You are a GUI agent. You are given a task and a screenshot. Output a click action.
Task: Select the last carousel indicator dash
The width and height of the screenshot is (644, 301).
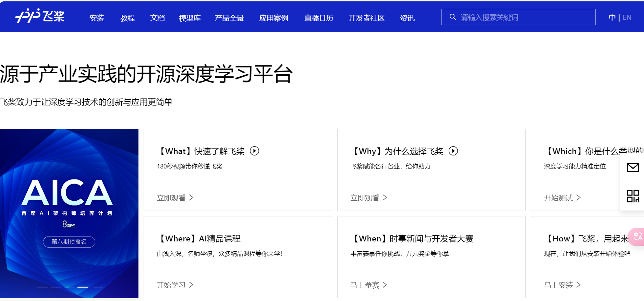pyautogui.click(x=98, y=287)
